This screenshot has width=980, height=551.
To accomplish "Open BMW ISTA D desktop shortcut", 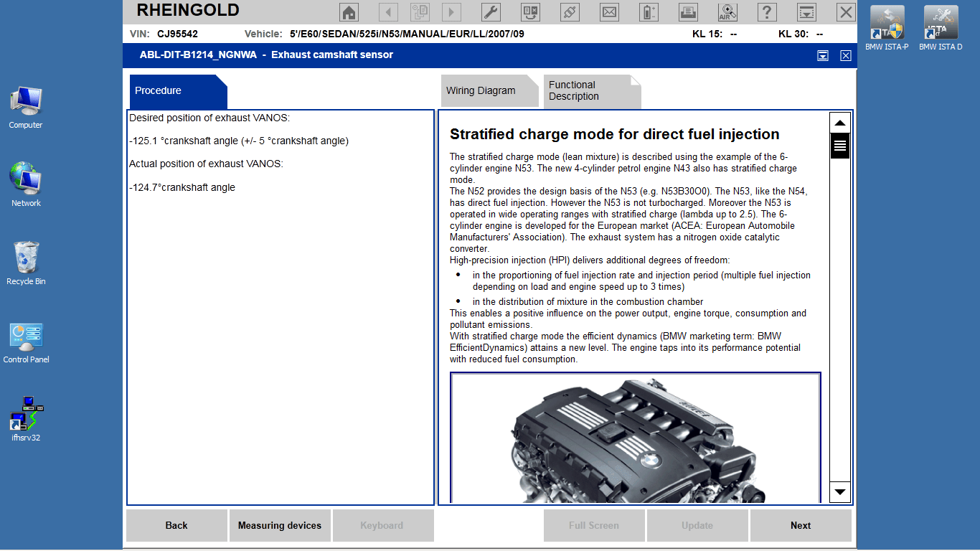I will (940, 22).
